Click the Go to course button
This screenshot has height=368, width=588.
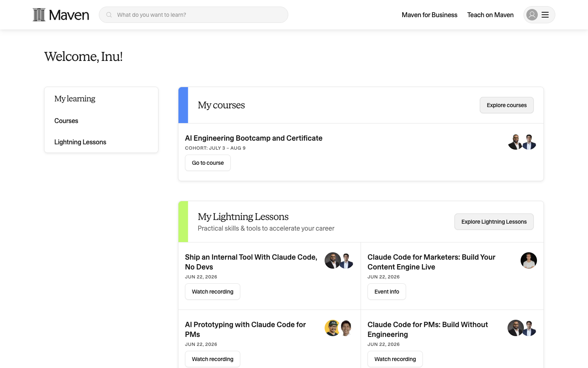208,163
